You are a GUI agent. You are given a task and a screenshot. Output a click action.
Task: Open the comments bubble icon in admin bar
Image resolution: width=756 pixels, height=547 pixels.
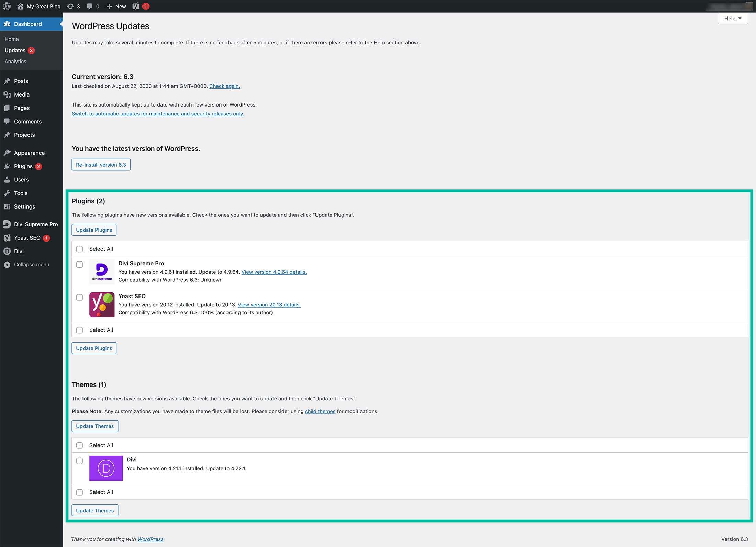(89, 6)
